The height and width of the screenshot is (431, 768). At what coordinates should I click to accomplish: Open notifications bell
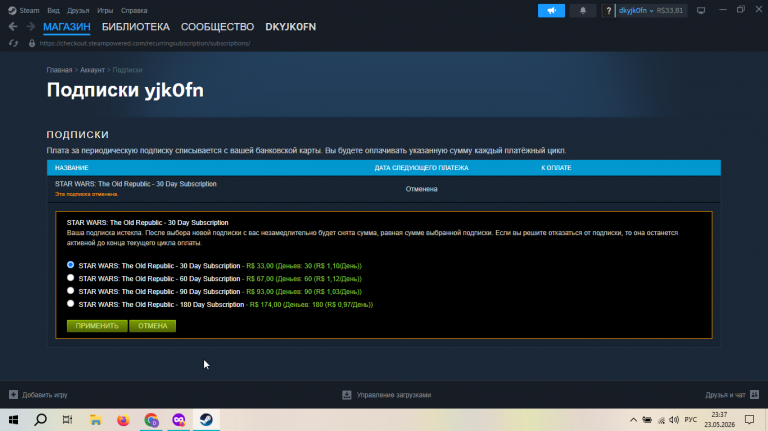tap(582, 10)
